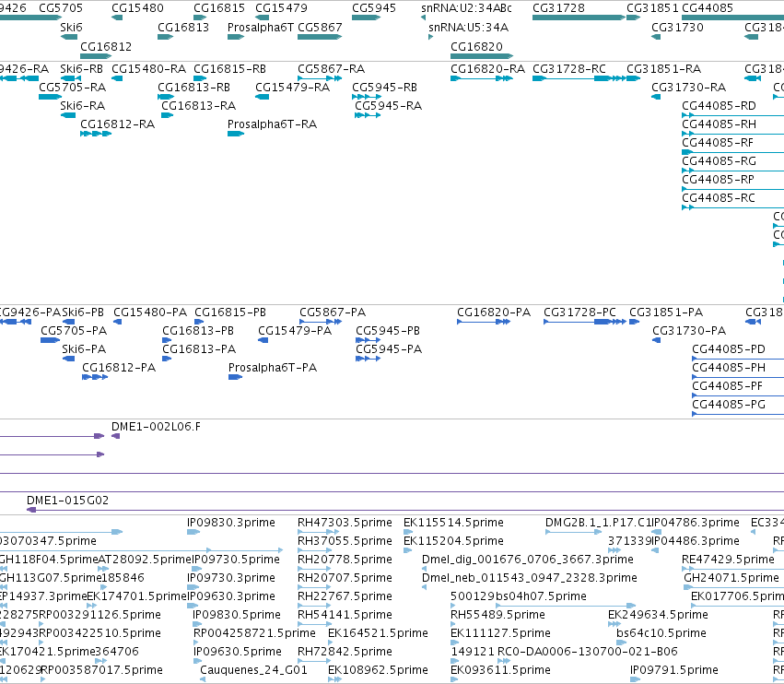Select the CG31730 gene label
Viewport: 784px width, 684px height.
(677, 27)
